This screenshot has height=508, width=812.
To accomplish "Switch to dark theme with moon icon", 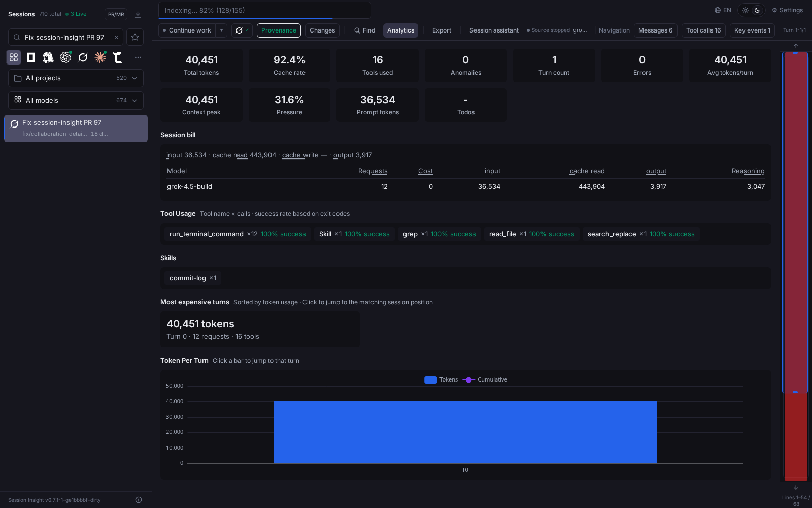I will [x=757, y=10].
